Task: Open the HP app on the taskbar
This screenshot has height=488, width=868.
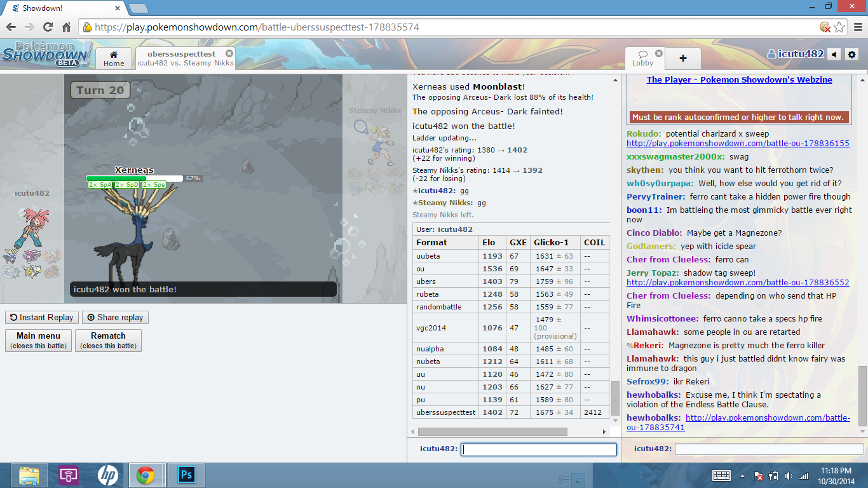Action: pyautogui.click(x=107, y=475)
